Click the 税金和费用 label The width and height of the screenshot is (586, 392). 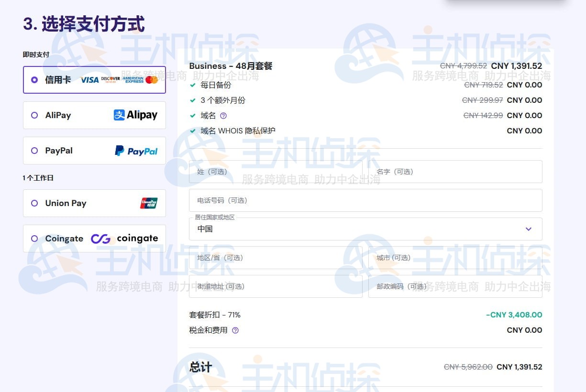tap(209, 330)
